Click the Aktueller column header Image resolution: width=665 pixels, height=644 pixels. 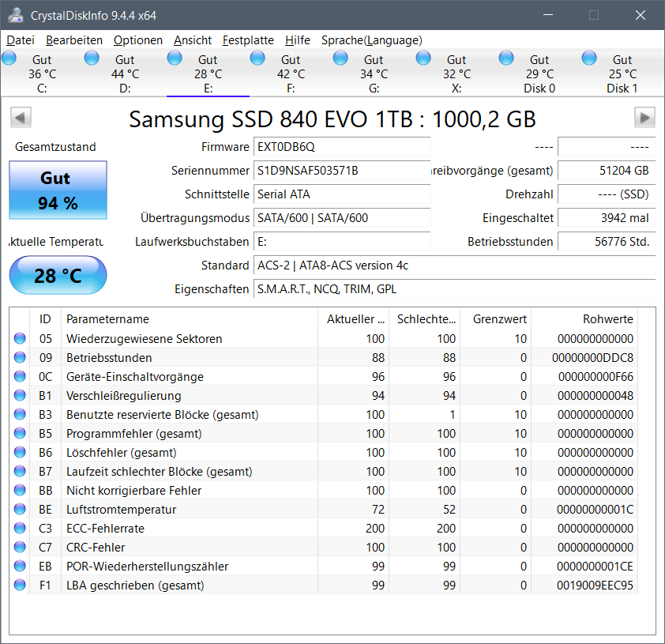353,319
